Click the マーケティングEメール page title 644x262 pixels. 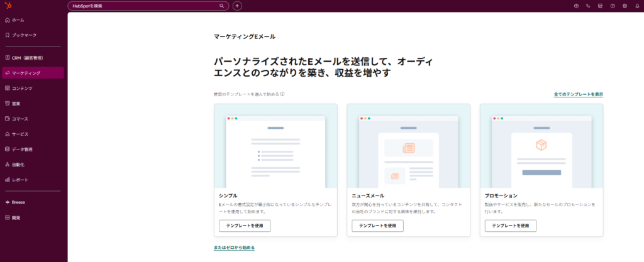(x=245, y=36)
